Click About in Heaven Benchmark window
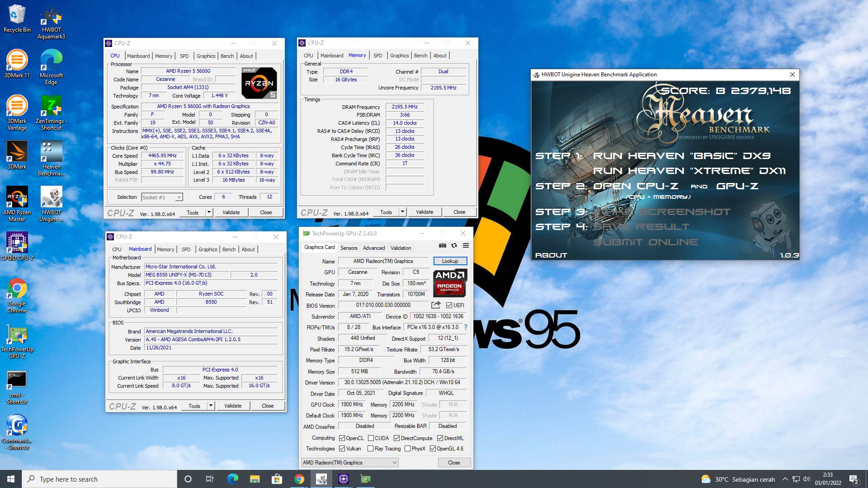868x488 pixels. (551, 255)
